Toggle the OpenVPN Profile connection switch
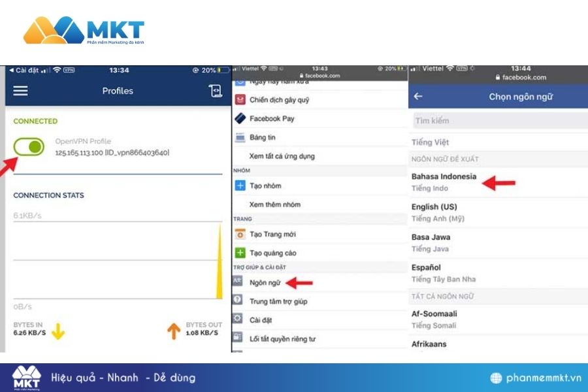This screenshot has width=588, height=392. click(x=29, y=146)
